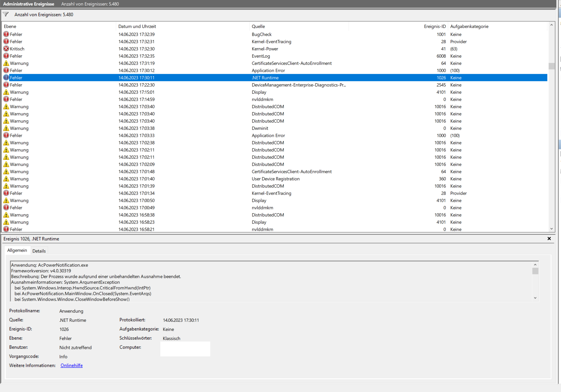
Task: Click the 14.06.2023 17:22:30 date cell
Action: tap(137, 85)
